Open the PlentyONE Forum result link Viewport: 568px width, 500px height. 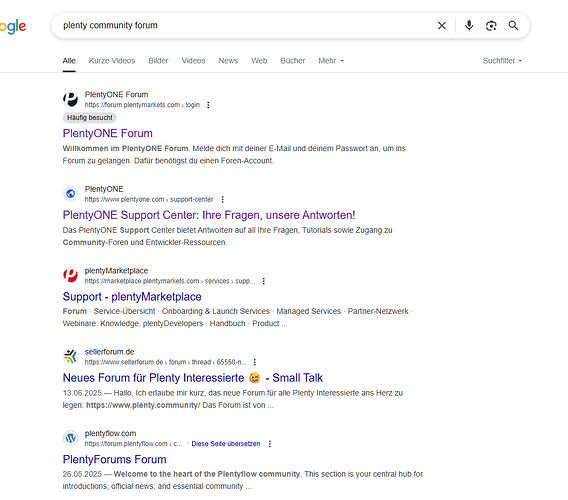point(108,133)
